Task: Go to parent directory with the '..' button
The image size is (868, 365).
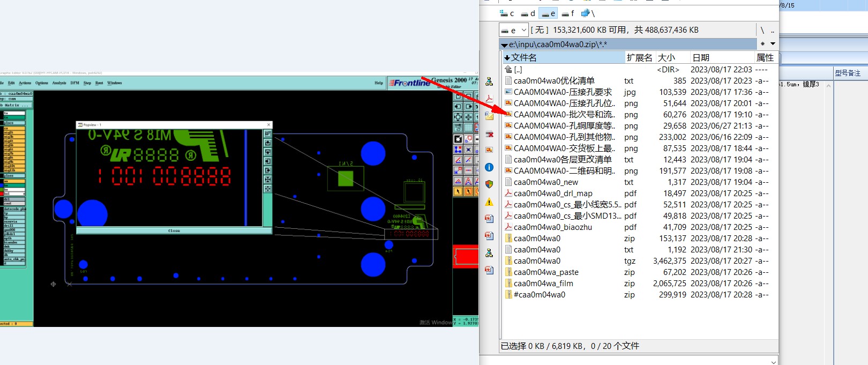Action: point(773,30)
